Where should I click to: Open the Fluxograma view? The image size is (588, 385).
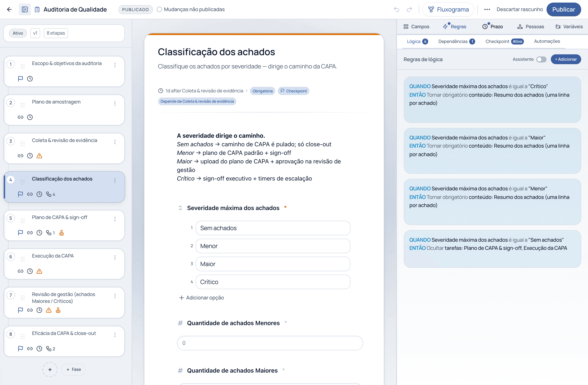pyautogui.click(x=448, y=9)
